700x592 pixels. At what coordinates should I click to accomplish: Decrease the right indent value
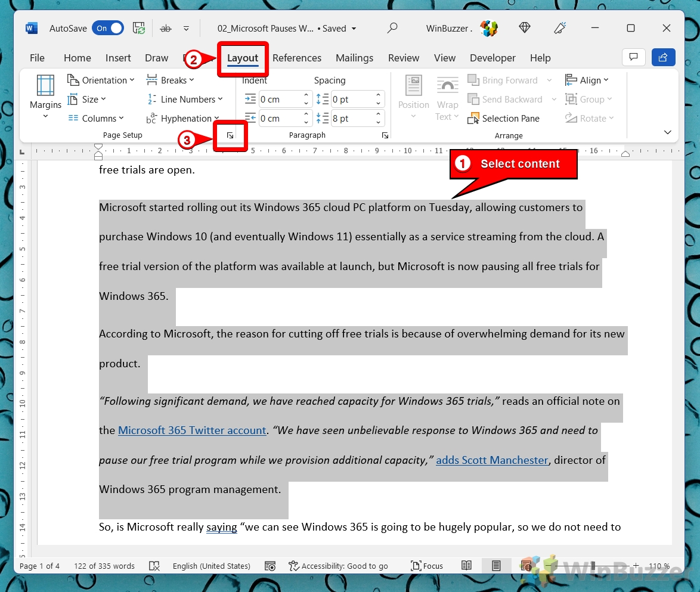pos(306,122)
